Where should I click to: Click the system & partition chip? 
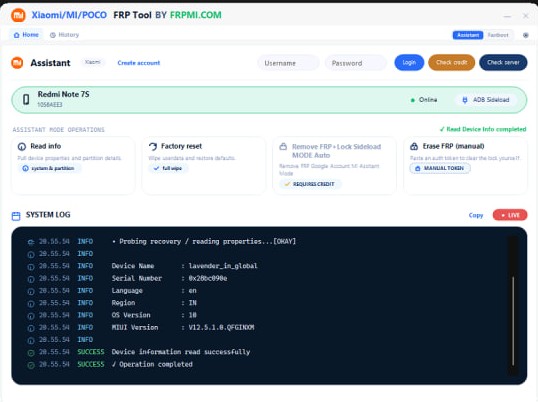(49, 168)
